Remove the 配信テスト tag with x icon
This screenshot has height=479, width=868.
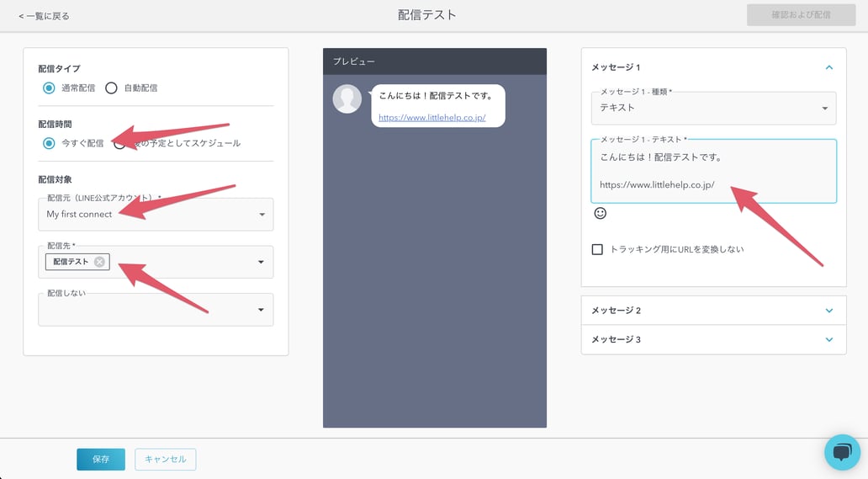pos(99,262)
